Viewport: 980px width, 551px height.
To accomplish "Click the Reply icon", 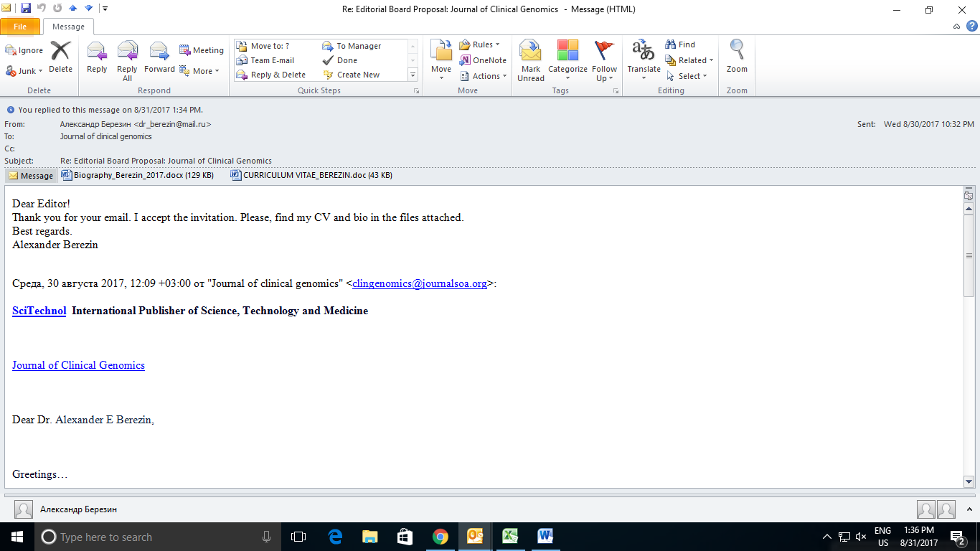I will tap(97, 57).
